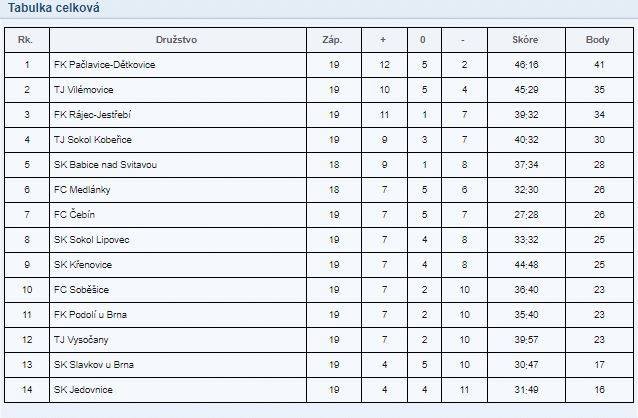Click the FC Soběšice team name

(x=81, y=290)
